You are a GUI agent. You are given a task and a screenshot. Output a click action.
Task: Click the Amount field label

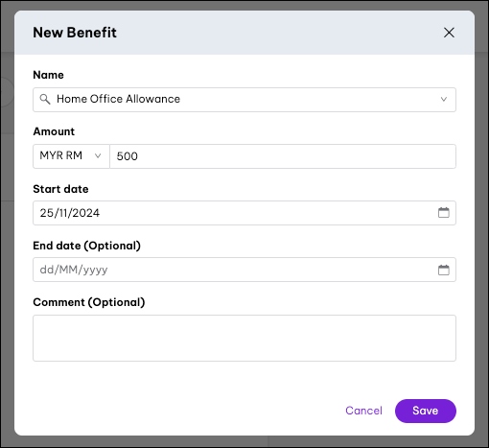[x=54, y=131]
